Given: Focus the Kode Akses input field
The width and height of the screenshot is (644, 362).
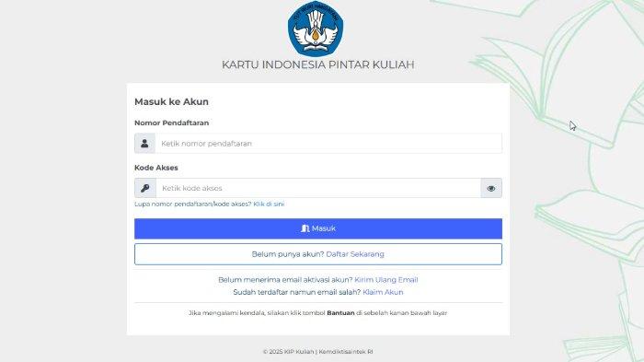Looking at the screenshot, I should click(x=318, y=188).
